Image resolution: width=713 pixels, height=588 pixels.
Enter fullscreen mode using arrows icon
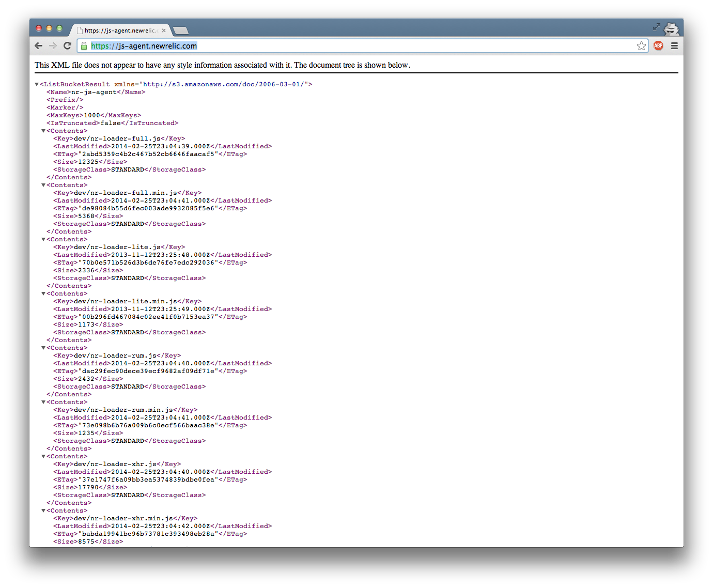pos(657,27)
